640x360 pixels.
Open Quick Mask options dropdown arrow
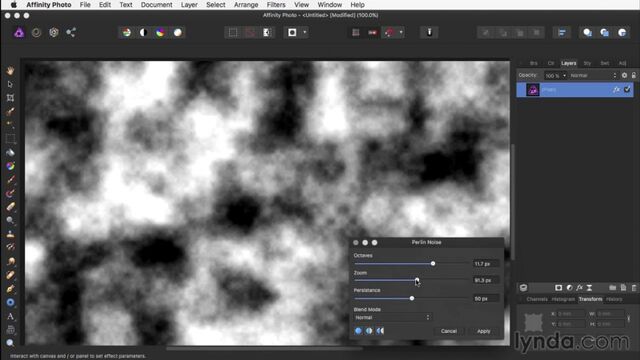click(x=304, y=33)
